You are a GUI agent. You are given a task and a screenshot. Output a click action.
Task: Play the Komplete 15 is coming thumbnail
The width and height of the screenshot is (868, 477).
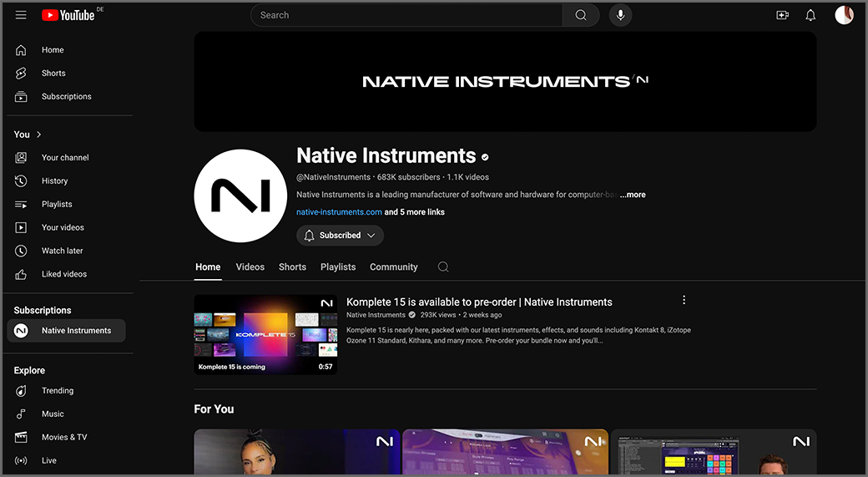tap(265, 335)
